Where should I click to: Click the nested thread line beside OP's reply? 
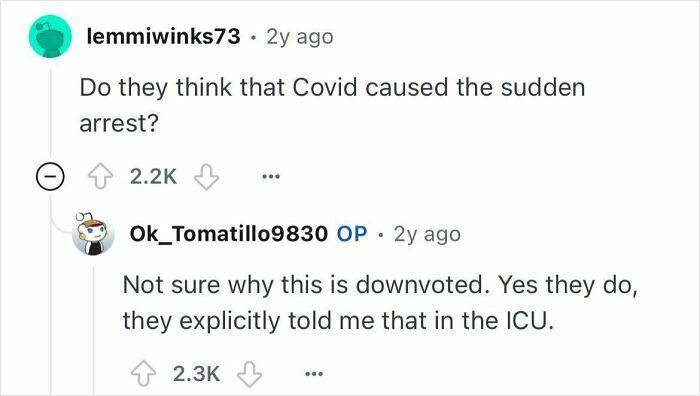click(93, 330)
